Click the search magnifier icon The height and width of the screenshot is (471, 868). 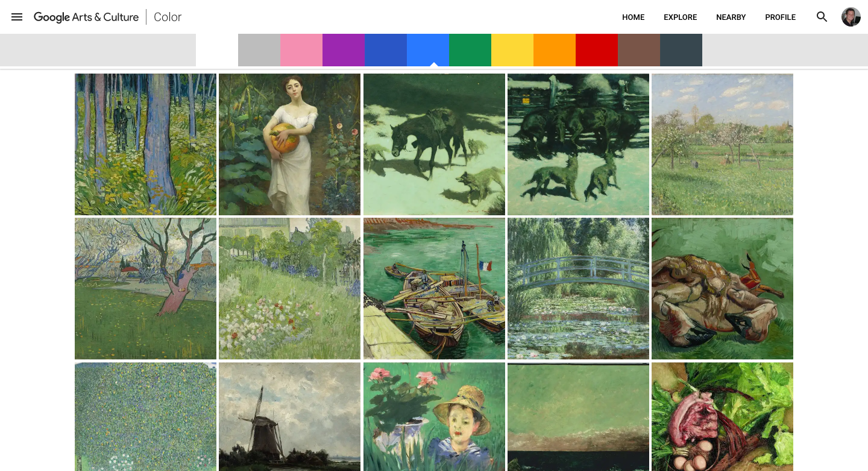pos(822,17)
